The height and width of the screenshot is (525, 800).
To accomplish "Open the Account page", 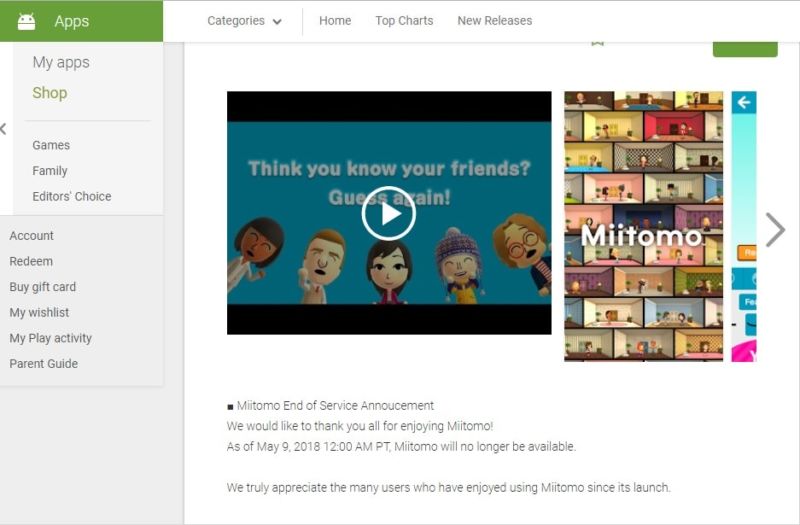I will point(32,236).
